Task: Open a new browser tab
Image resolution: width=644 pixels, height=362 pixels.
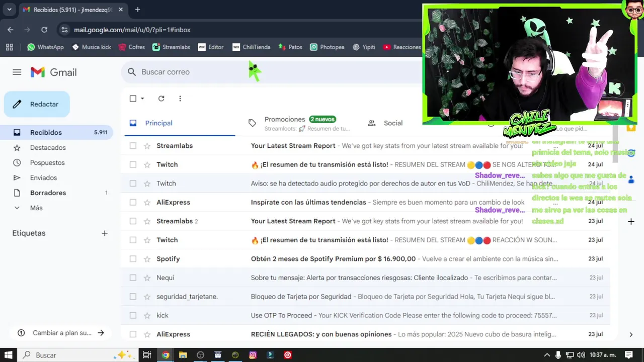Action: pos(137,10)
